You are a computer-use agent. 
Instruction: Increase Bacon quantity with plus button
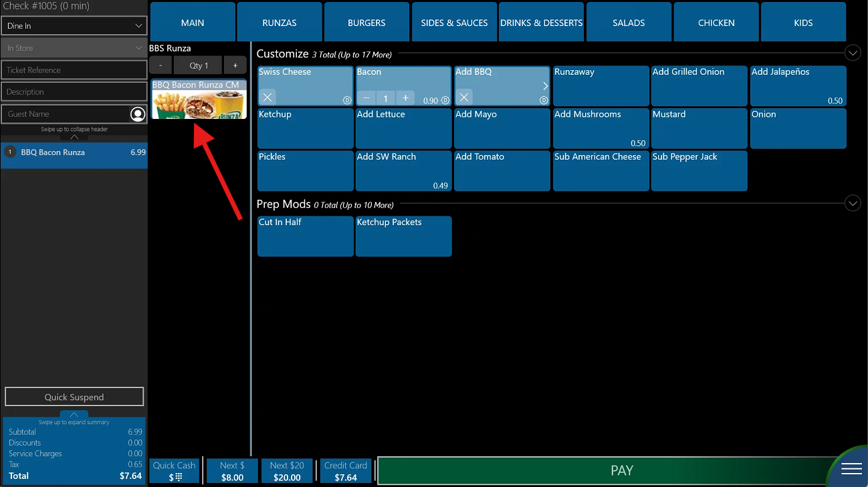coord(405,98)
